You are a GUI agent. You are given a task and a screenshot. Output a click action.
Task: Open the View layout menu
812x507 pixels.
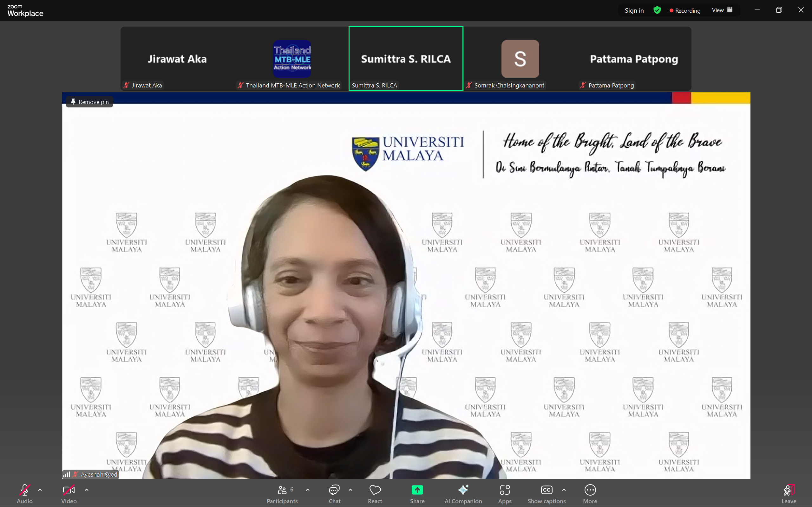pyautogui.click(x=722, y=10)
